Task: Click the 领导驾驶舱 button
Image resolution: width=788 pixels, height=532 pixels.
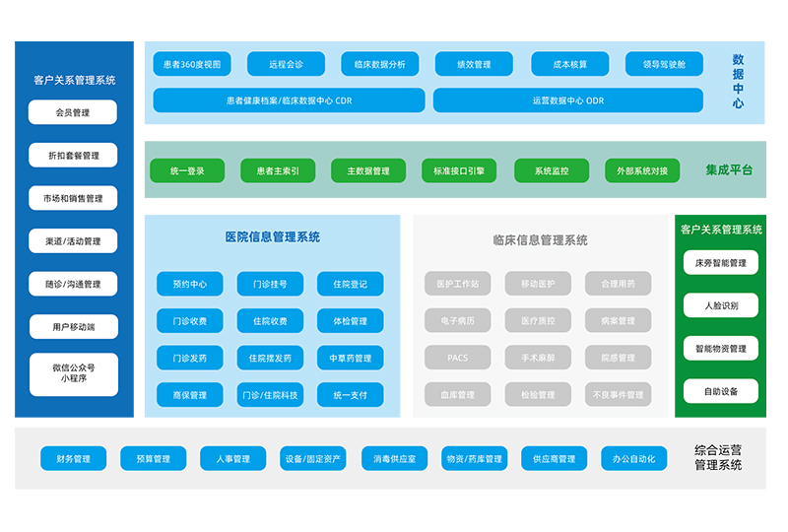Action: pyautogui.click(x=664, y=64)
